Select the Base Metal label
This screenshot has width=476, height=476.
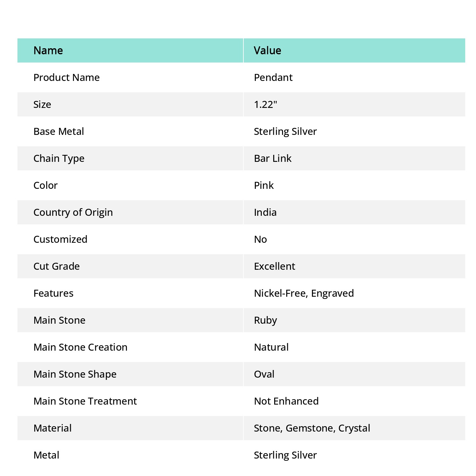[x=59, y=131]
